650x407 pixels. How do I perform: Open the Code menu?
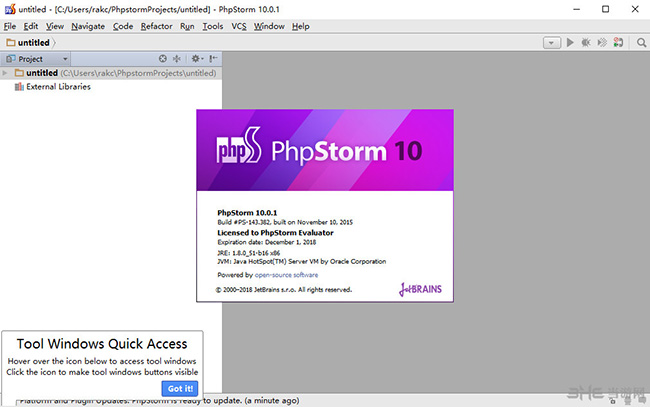pos(123,27)
